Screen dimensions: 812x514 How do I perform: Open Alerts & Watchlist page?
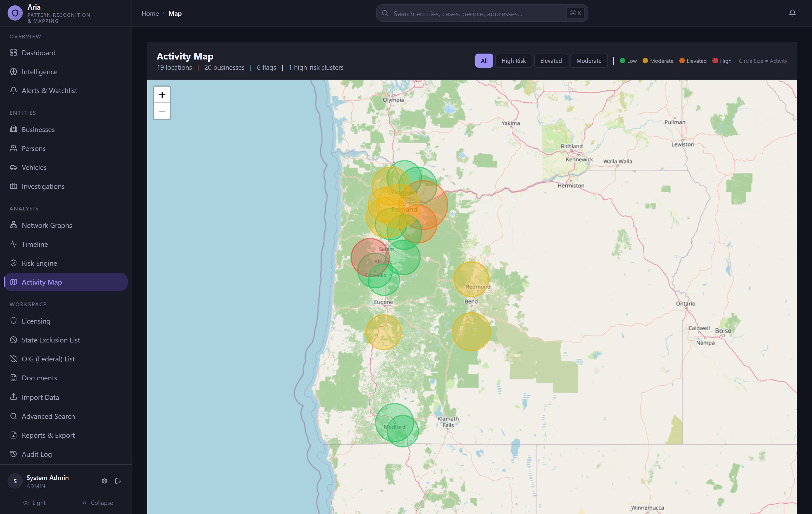click(66, 90)
